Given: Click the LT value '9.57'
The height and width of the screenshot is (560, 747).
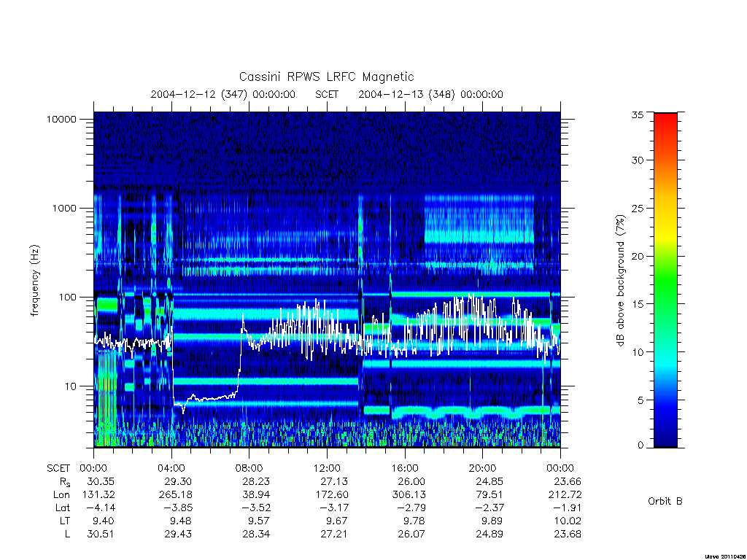Looking at the screenshot, I should pos(259,521).
